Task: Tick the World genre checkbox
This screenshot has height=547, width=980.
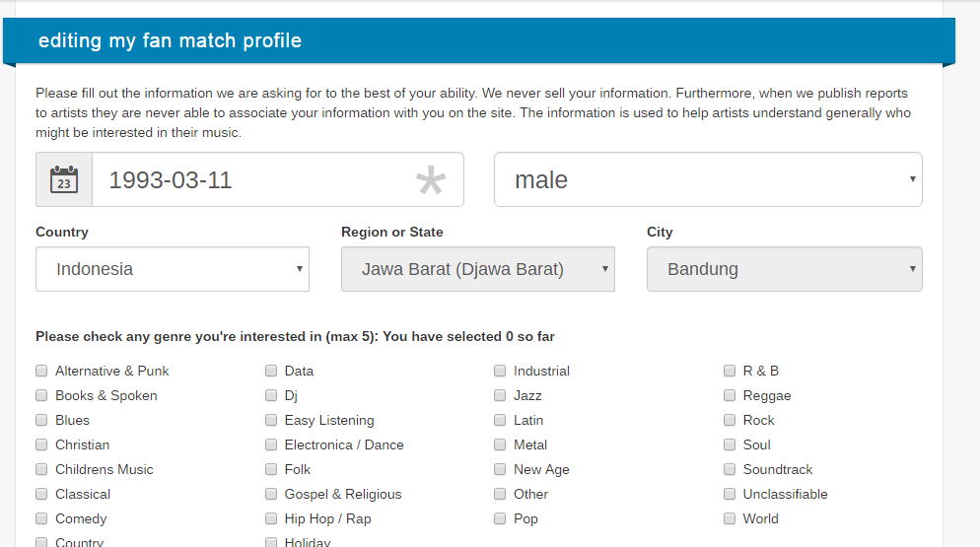Action: (730, 518)
